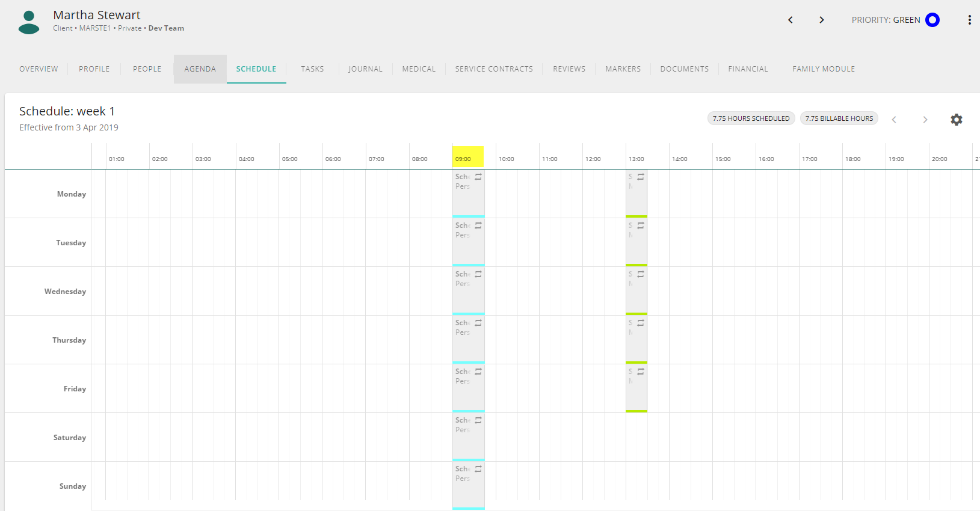Click the Monday row label
Image resolution: width=980 pixels, height=511 pixels.
pyautogui.click(x=72, y=194)
